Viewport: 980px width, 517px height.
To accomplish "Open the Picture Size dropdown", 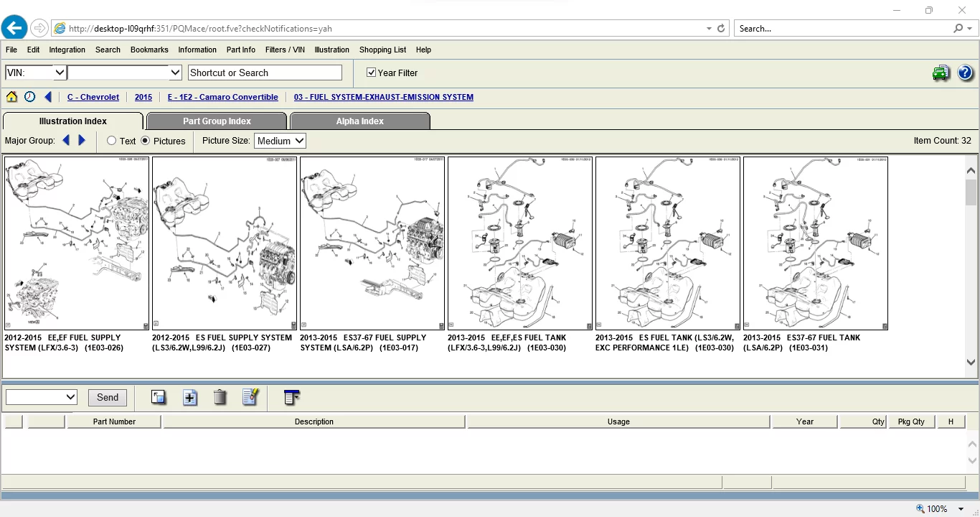I will click(280, 141).
